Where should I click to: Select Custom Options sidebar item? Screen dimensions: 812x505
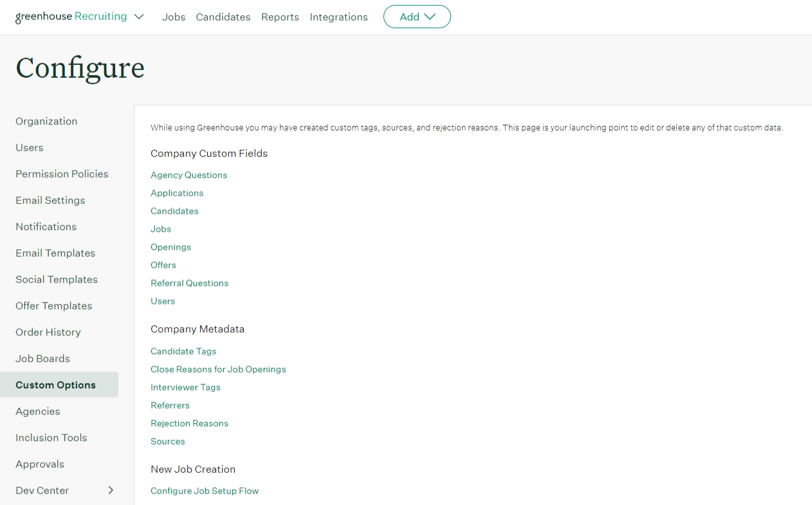59,385
